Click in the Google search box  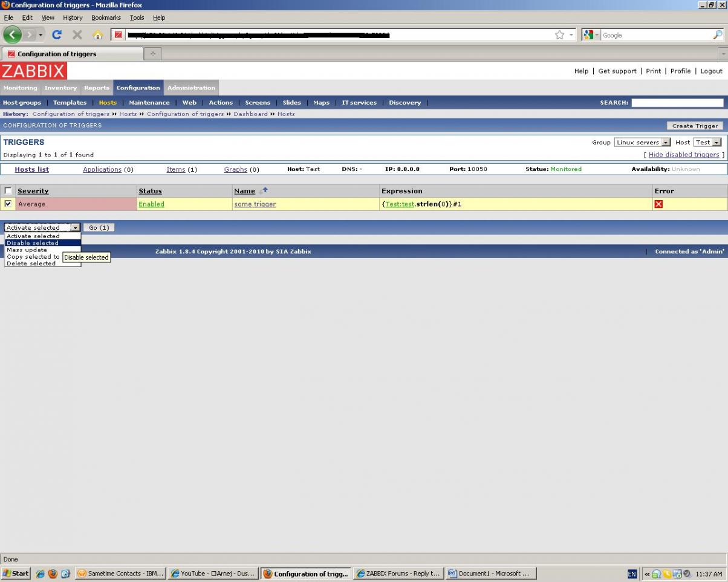pyautogui.click(x=656, y=35)
